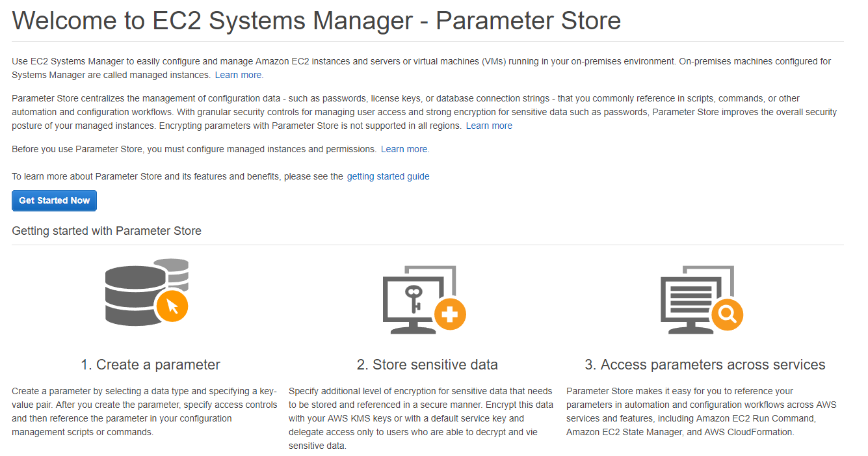Image resolution: width=868 pixels, height=456 pixels.
Task: Click the Welcome to EC2 Systems Manager title
Action: (316, 21)
